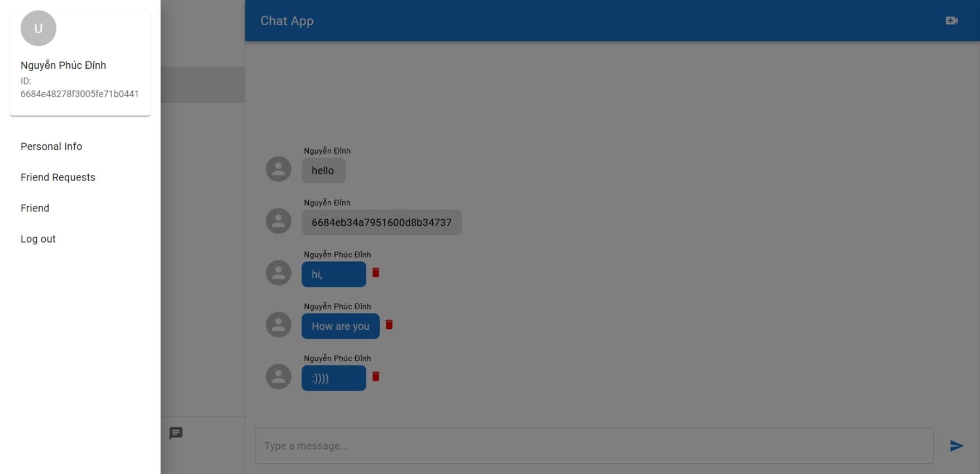Image resolution: width=980 pixels, height=474 pixels.
Task: Send message with the paper plane icon
Action: pos(957,445)
